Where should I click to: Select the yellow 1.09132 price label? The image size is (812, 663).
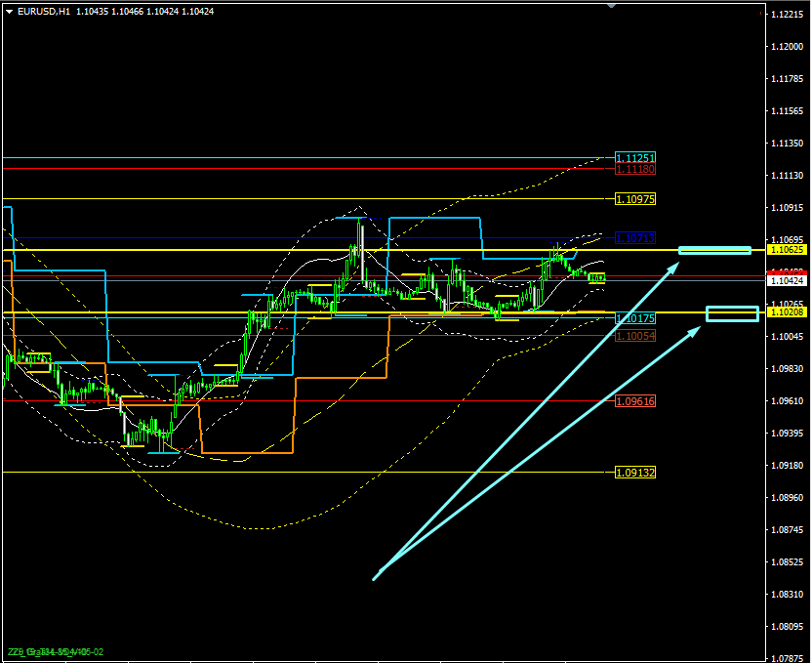pyautogui.click(x=635, y=473)
